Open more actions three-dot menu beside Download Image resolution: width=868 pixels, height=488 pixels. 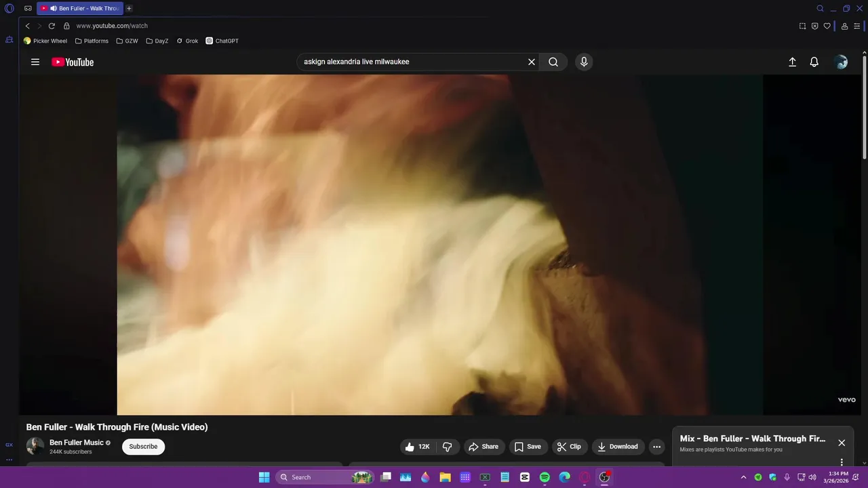(x=656, y=447)
